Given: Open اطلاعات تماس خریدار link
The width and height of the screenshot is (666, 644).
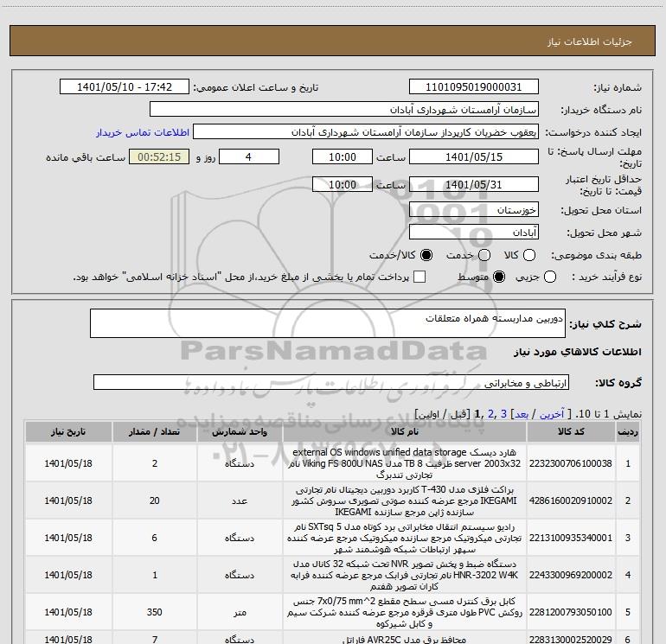Looking at the screenshot, I should tap(143, 132).
